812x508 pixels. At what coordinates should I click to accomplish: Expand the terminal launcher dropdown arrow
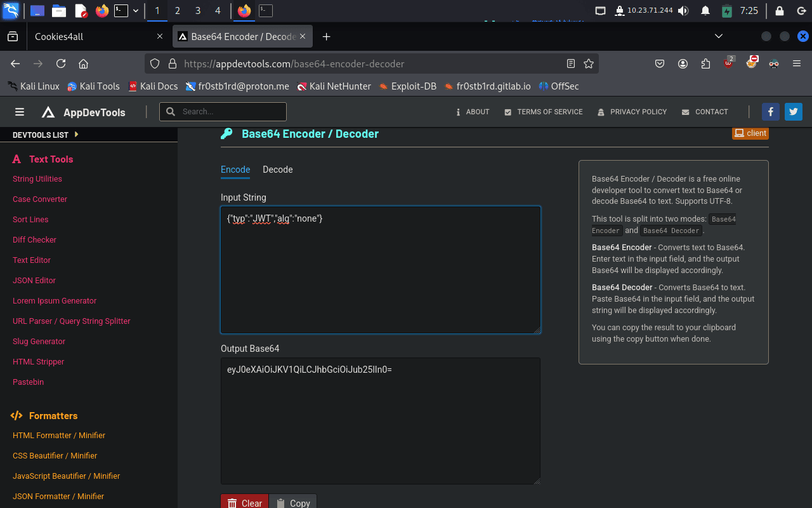[136, 11]
